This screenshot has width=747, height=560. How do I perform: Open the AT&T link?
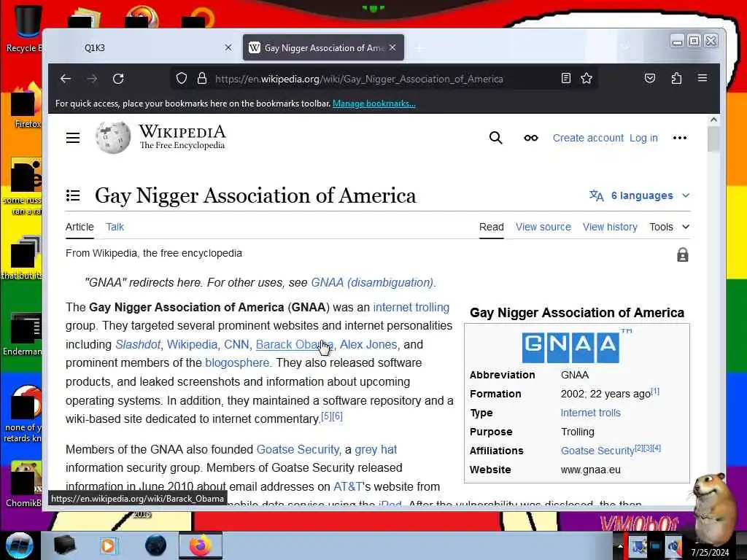[x=348, y=486]
